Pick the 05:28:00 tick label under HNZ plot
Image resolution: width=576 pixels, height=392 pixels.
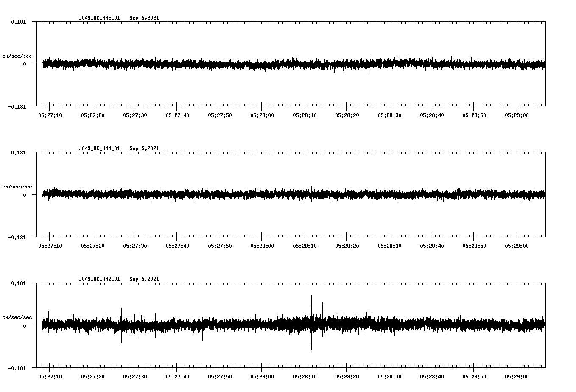coord(262,376)
